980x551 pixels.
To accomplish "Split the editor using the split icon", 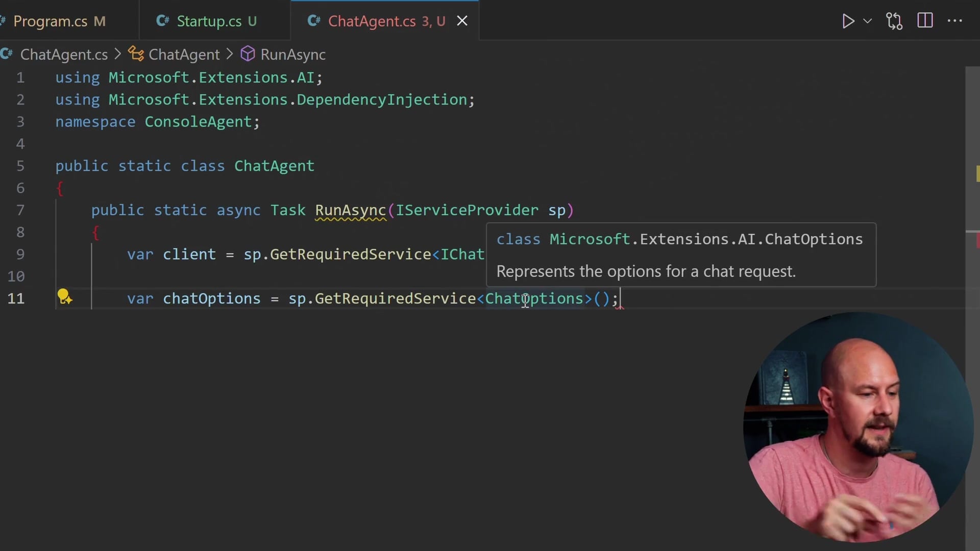I will click(925, 20).
